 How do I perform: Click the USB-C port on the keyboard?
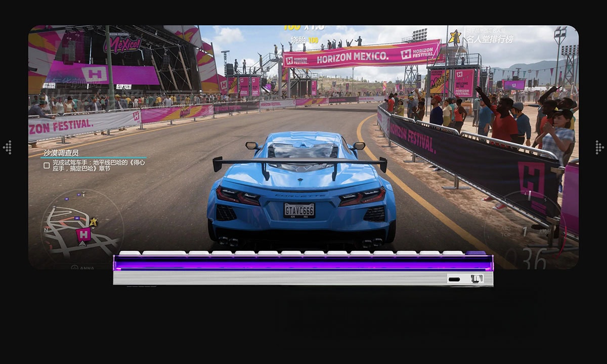coord(454,279)
